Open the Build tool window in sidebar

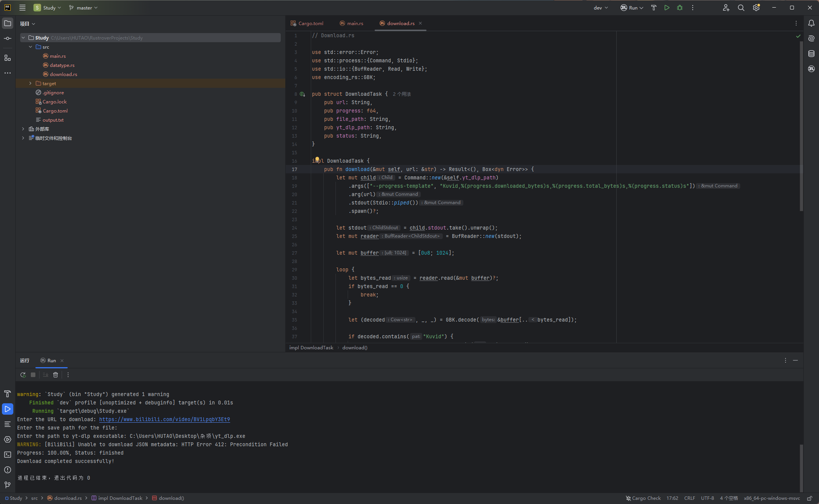(8, 394)
